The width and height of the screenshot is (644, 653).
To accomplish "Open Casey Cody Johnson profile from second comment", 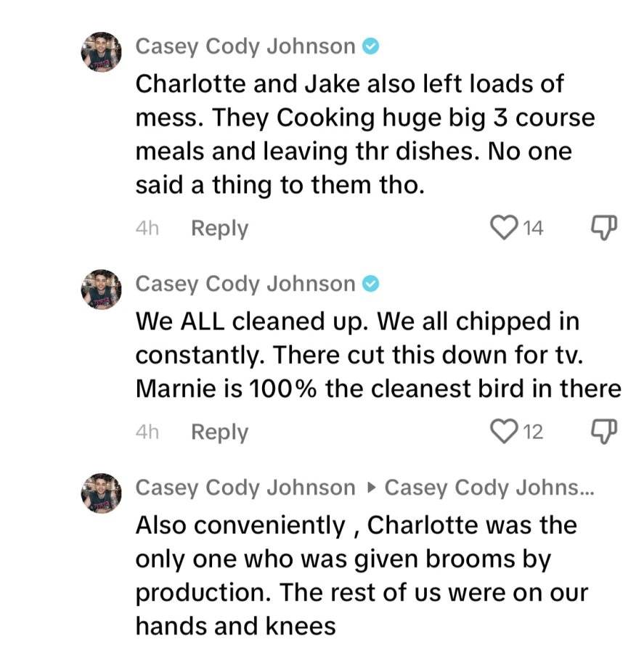I will (x=245, y=284).
